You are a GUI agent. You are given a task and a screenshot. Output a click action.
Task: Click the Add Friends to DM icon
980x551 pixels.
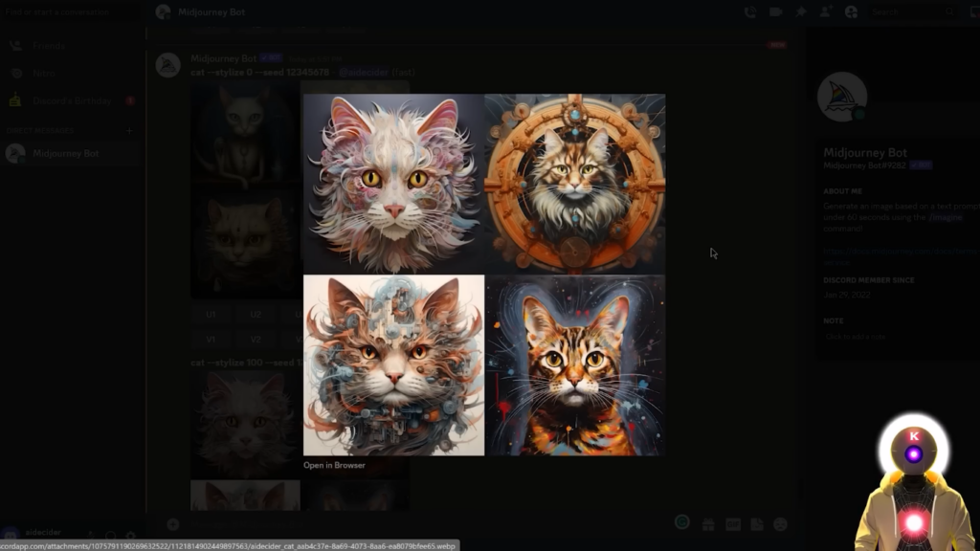pyautogui.click(x=825, y=11)
